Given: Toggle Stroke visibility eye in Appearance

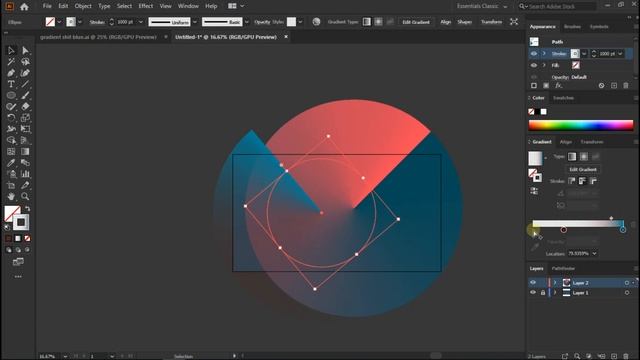Looking at the screenshot, I should [x=533, y=53].
